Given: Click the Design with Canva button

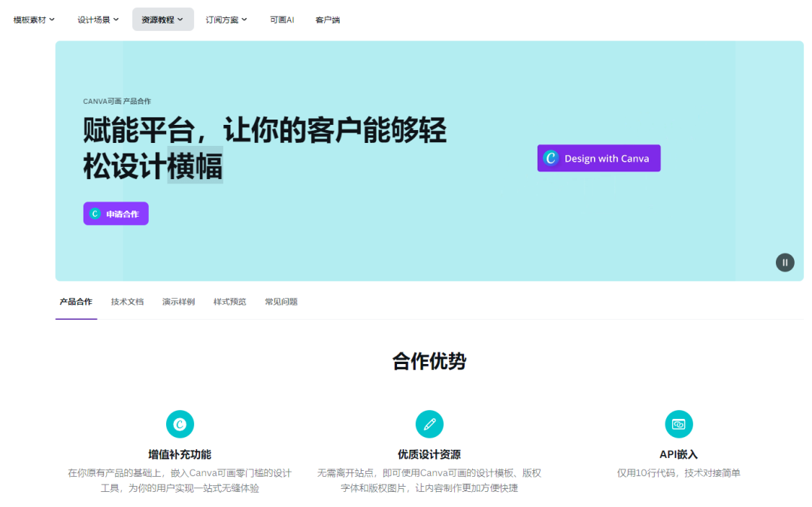Looking at the screenshot, I should tap(598, 158).
